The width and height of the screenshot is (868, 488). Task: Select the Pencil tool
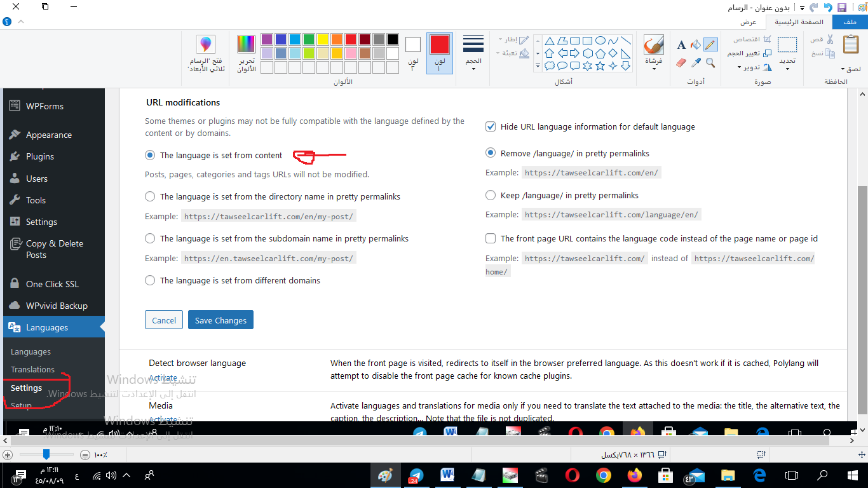710,44
